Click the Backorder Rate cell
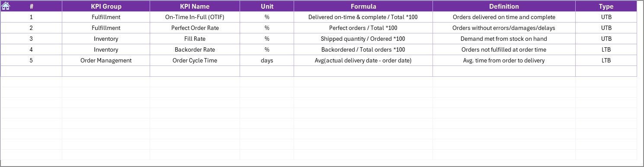The image size is (644, 167). (x=195, y=49)
